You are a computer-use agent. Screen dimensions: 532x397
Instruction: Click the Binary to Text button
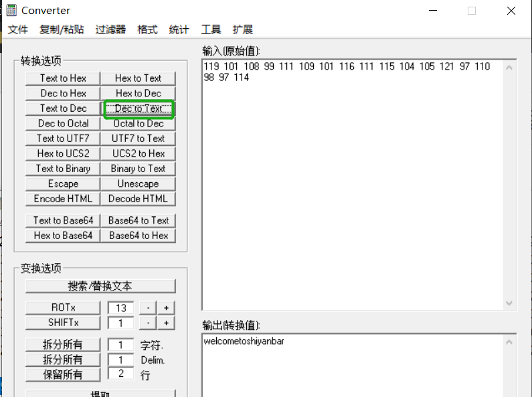[138, 169]
